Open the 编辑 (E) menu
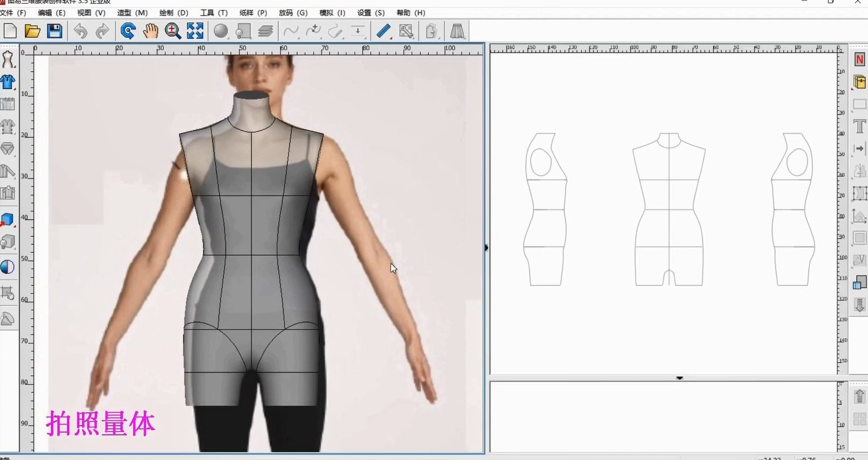 pyautogui.click(x=52, y=12)
